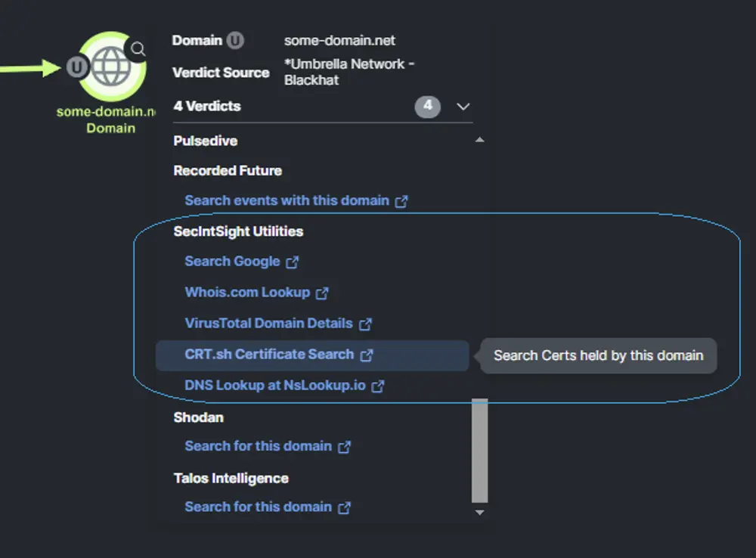Select CRT.sh Certificate Search
Screen dimensions: 756x558
270,355
